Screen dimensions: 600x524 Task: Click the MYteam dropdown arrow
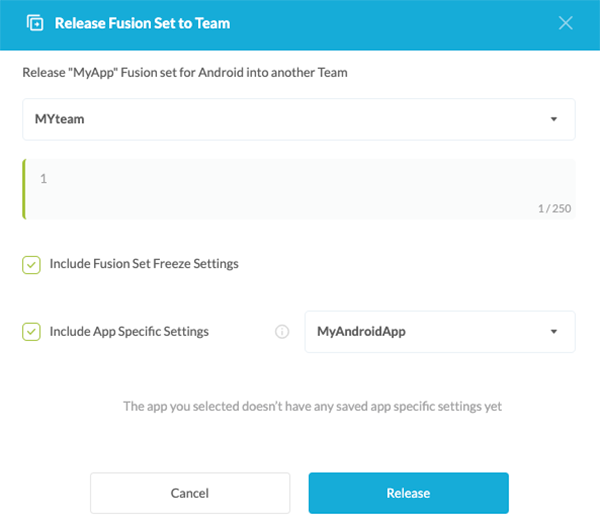click(554, 120)
